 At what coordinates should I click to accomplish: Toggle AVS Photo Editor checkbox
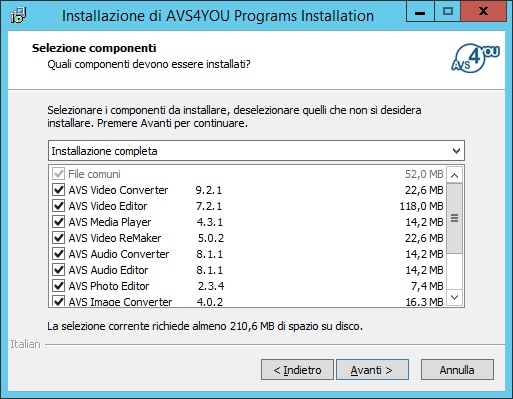click(x=59, y=286)
